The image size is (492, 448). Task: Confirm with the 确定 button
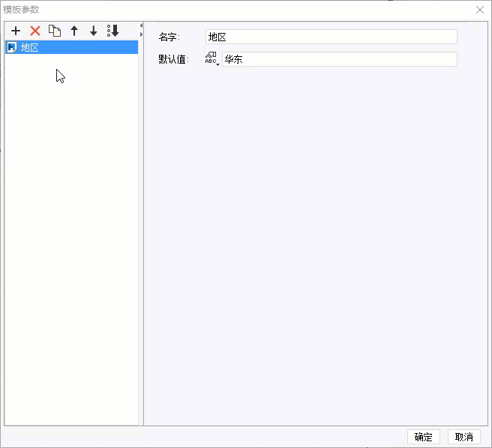click(x=424, y=437)
